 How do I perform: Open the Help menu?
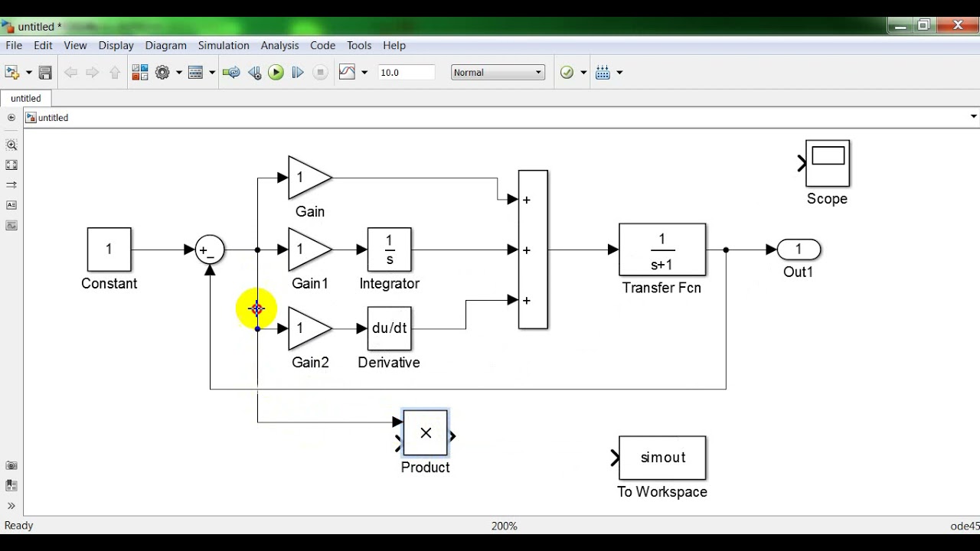394,46
